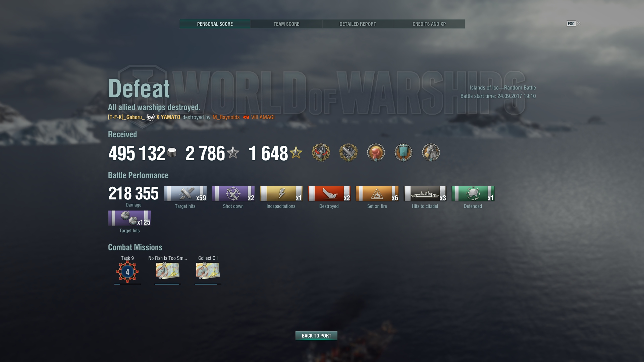Click the red Destroyed ribbon
Image resolution: width=644 pixels, height=362 pixels.
click(x=329, y=194)
